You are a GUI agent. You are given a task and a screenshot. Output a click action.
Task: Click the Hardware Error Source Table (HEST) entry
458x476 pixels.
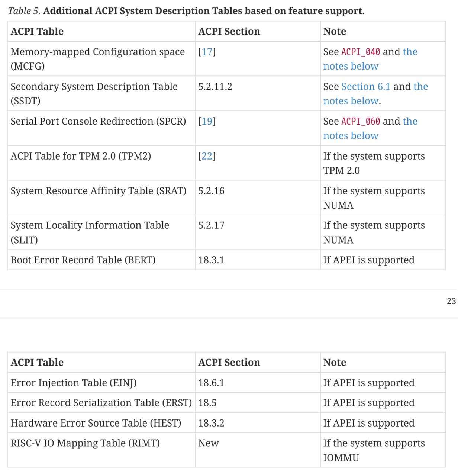click(96, 423)
